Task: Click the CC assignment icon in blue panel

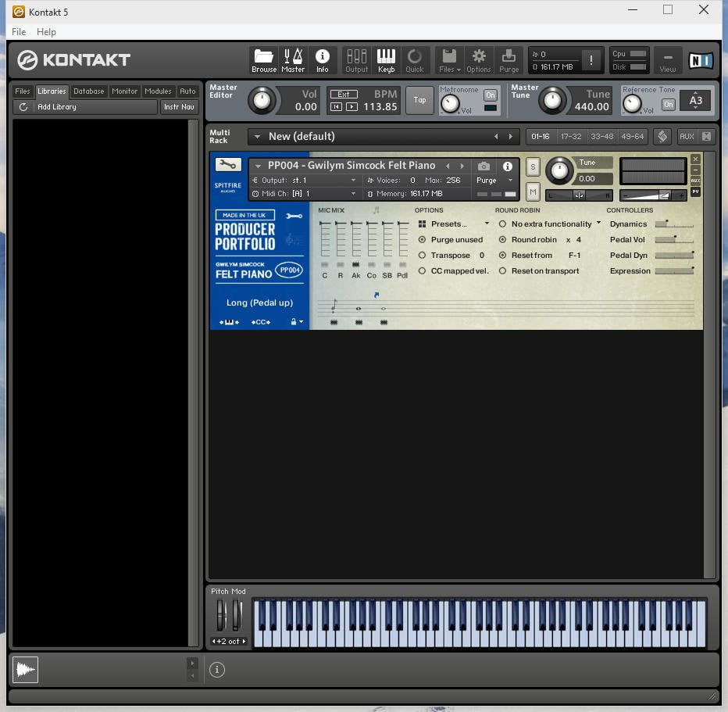Action: click(260, 322)
